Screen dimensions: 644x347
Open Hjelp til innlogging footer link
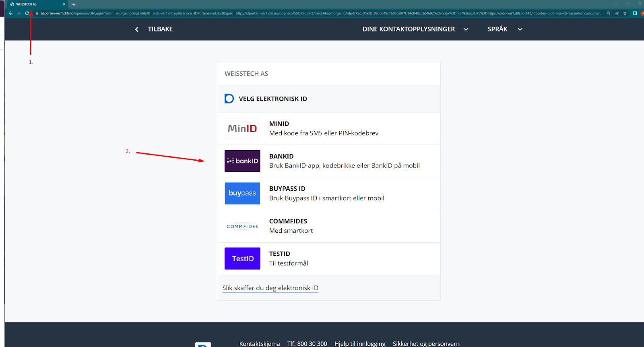360,344
